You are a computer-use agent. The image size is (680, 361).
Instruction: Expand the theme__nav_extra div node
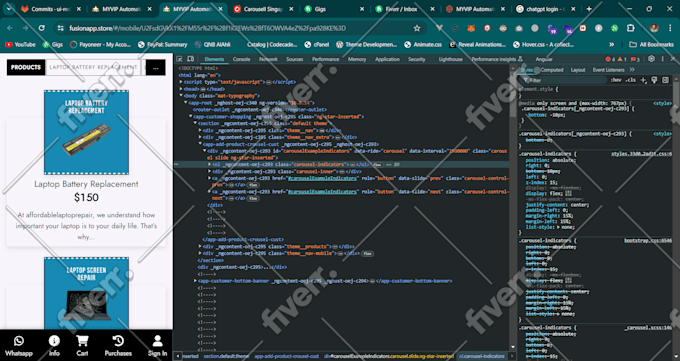[x=200, y=137]
